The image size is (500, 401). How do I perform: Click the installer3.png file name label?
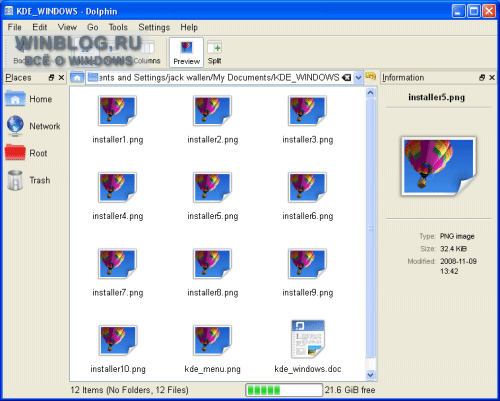(x=308, y=140)
